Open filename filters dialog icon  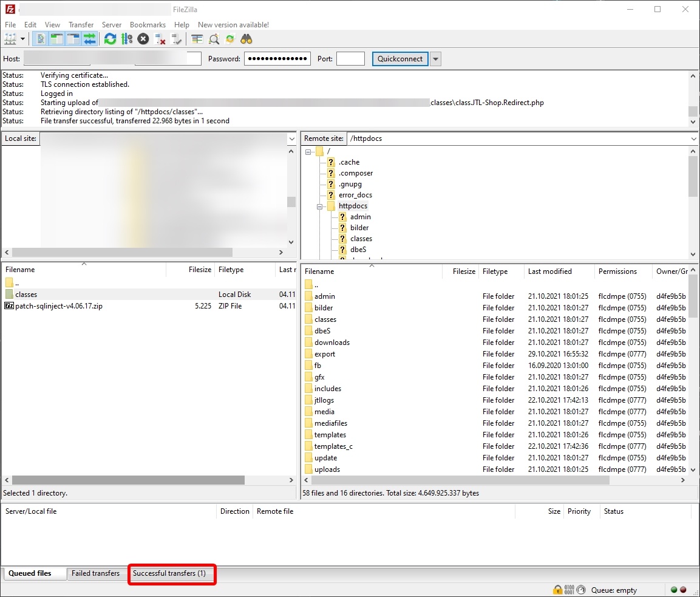pyautogui.click(x=197, y=39)
